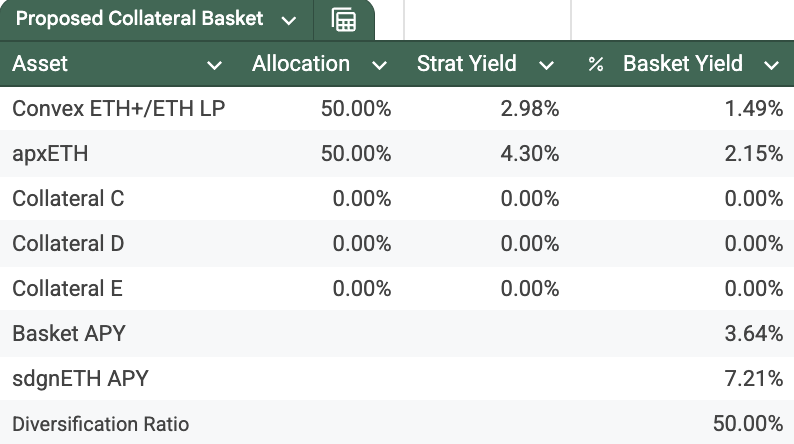This screenshot has height=444, width=794.
Task: Open the Allocation column filter dropdown
Action: pos(379,66)
